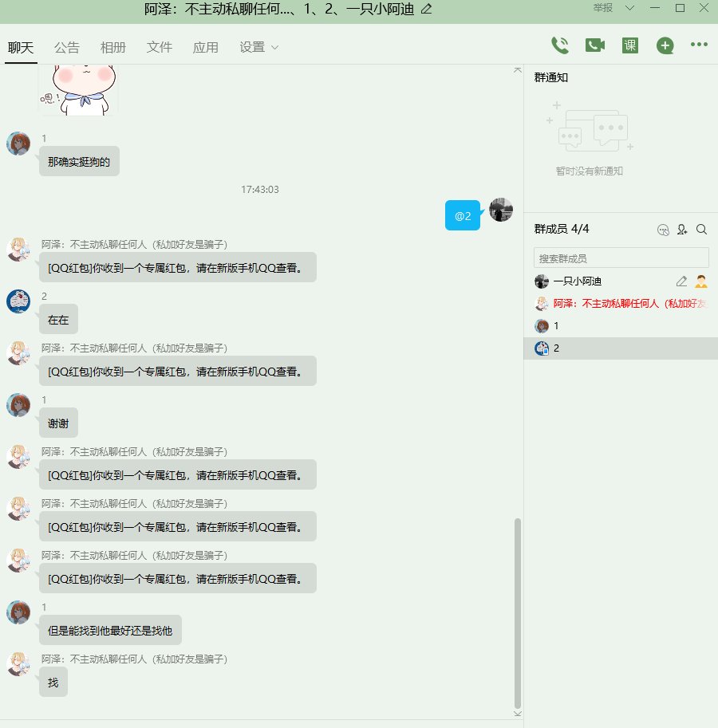Click the 举报 report link
This screenshot has width=718, height=728.
pyautogui.click(x=603, y=8)
